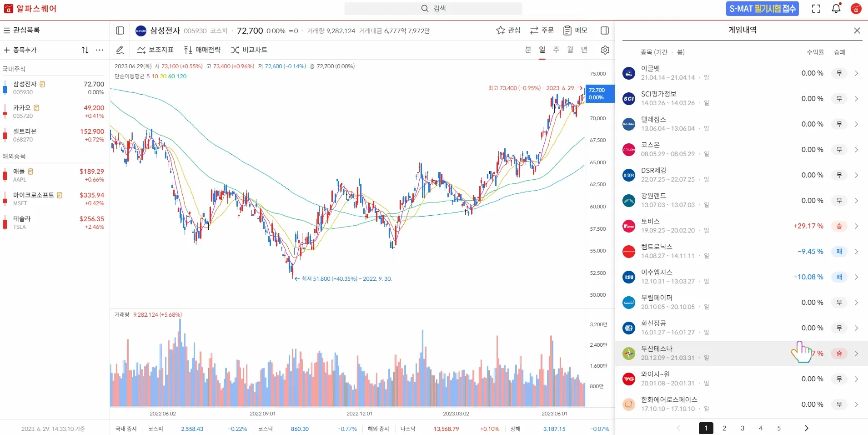Select 테슬라 in the watchlist
This screenshot has height=435, width=868.
[x=55, y=223]
